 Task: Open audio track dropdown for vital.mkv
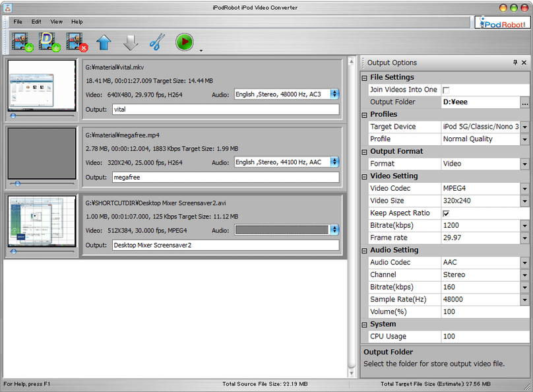(334, 94)
